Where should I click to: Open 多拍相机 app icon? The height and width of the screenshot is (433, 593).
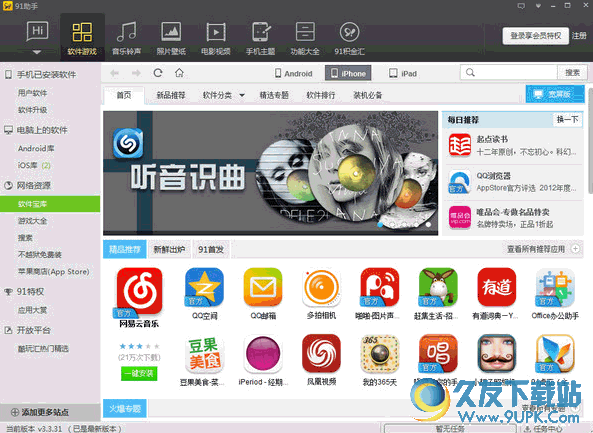pyautogui.click(x=321, y=287)
